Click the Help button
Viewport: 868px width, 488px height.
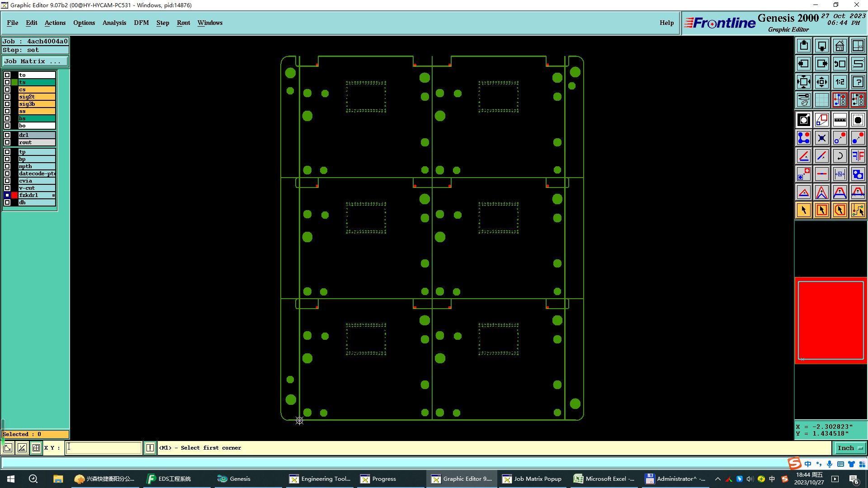coord(666,23)
